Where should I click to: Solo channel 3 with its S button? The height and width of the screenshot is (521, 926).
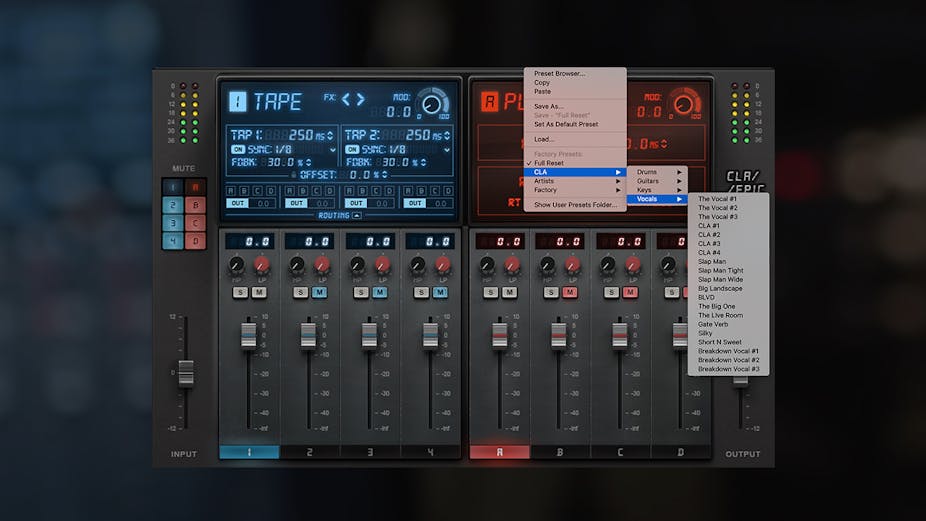tap(361, 292)
